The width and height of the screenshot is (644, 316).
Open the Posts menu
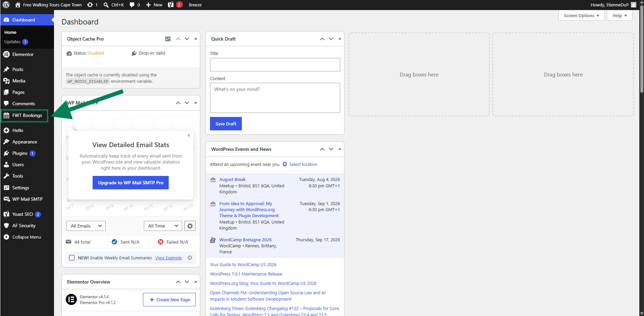[x=27, y=69]
